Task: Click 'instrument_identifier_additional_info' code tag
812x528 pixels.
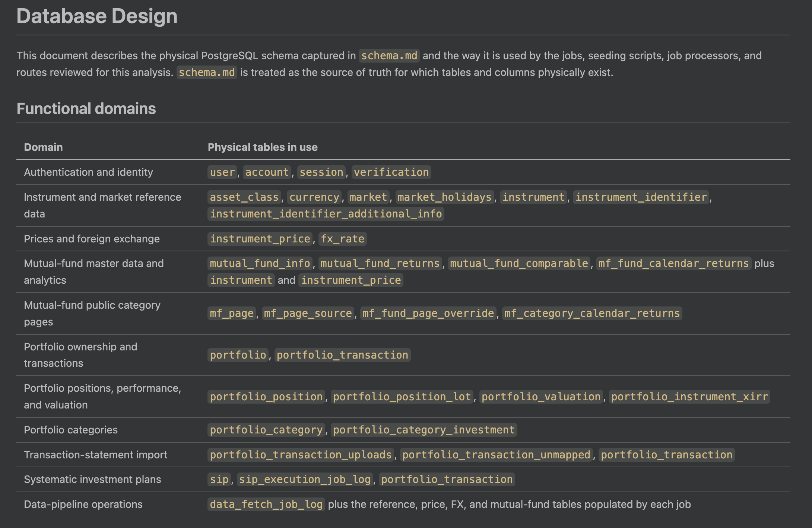Action: pyautogui.click(x=326, y=214)
